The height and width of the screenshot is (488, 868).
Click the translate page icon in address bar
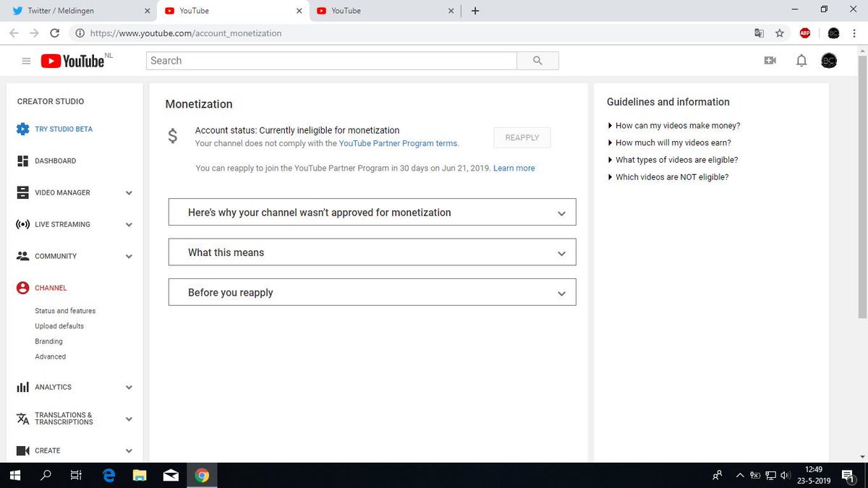pos(758,33)
